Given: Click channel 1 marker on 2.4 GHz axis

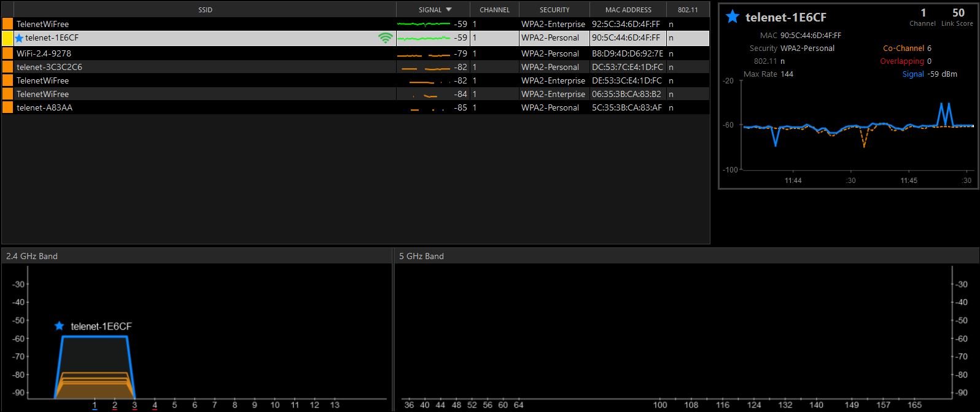Looking at the screenshot, I should coord(95,405).
